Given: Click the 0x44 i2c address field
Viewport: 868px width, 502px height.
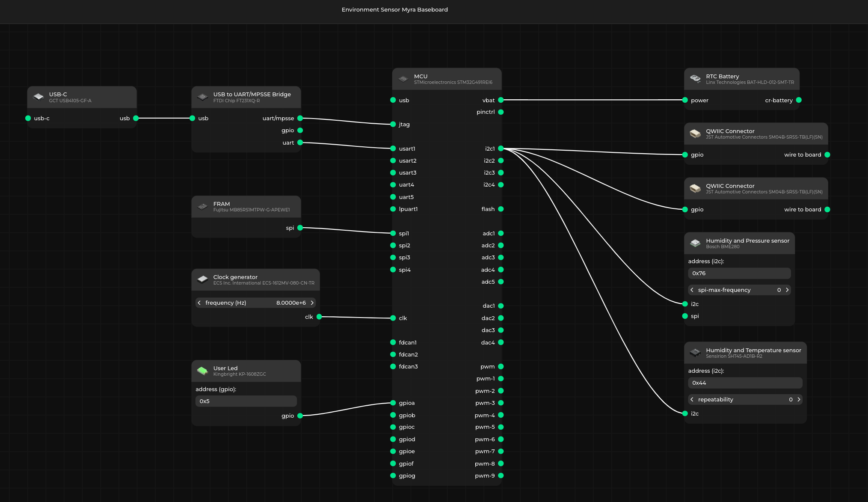Looking at the screenshot, I should point(745,383).
